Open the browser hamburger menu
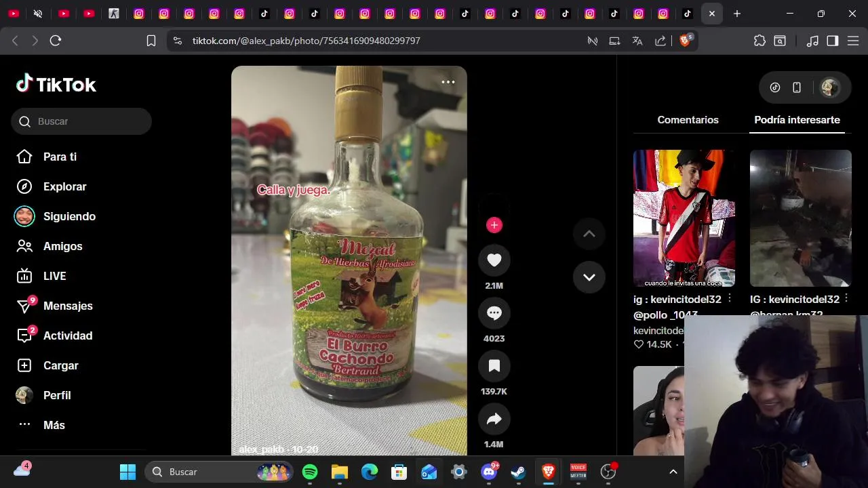Screen dimensions: 868x488 (853, 41)
